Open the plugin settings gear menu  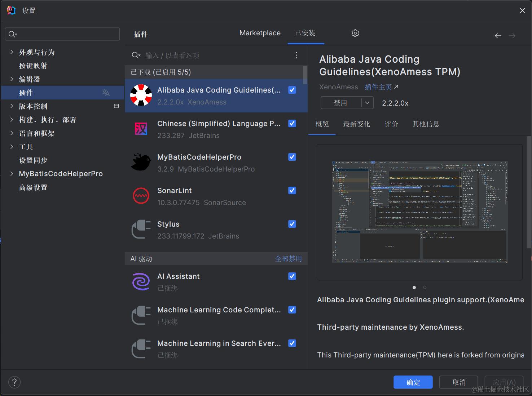(355, 33)
